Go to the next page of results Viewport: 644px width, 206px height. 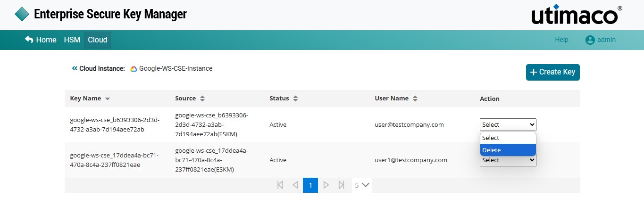[326, 185]
